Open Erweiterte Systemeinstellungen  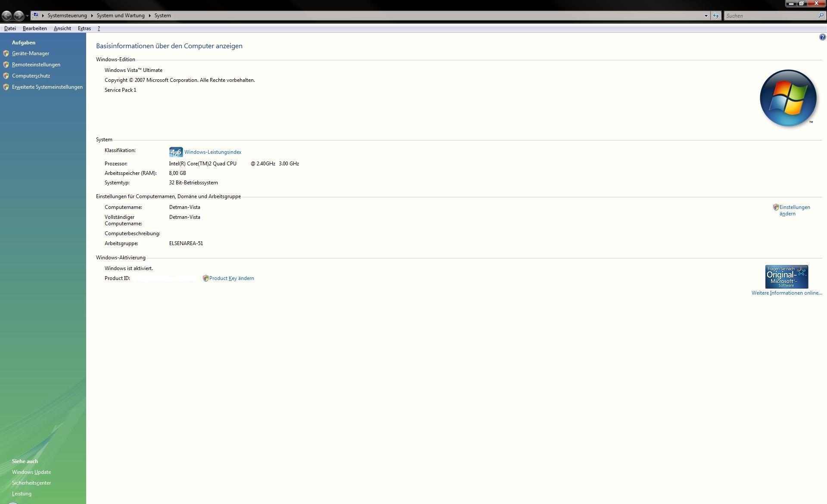point(47,87)
